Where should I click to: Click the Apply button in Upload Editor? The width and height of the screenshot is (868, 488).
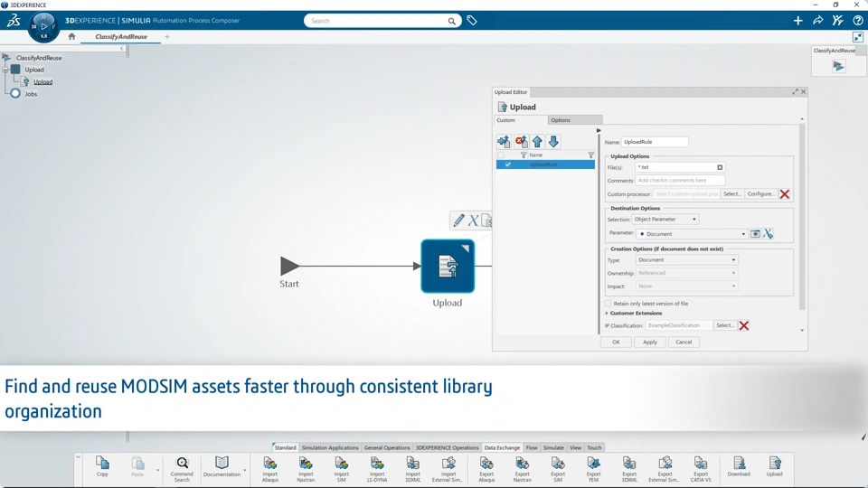[650, 342]
